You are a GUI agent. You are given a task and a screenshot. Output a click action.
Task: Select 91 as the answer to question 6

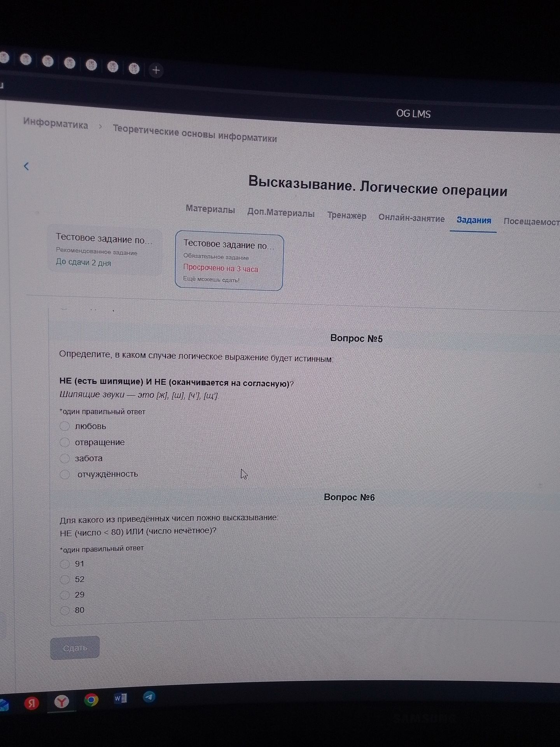click(x=65, y=563)
